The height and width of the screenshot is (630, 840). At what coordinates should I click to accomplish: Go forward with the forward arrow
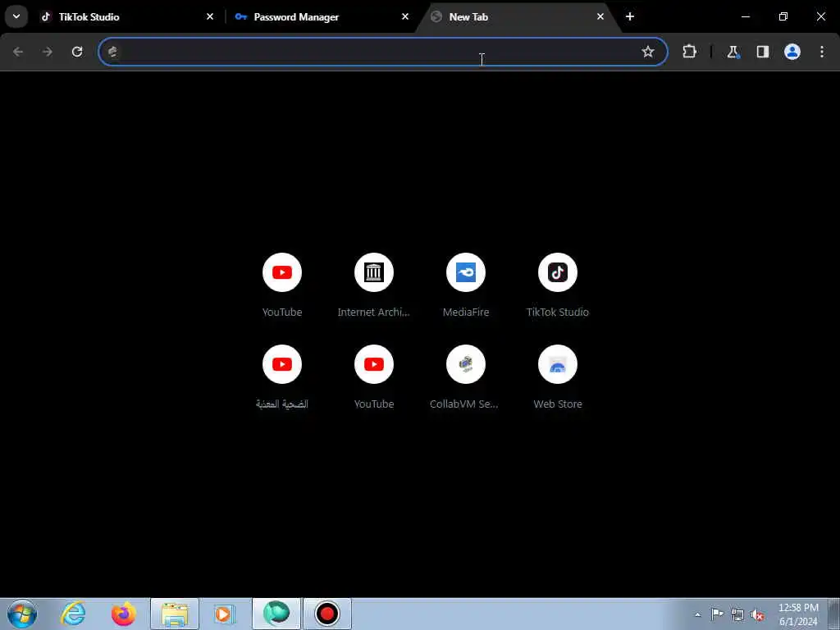[x=48, y=52]
